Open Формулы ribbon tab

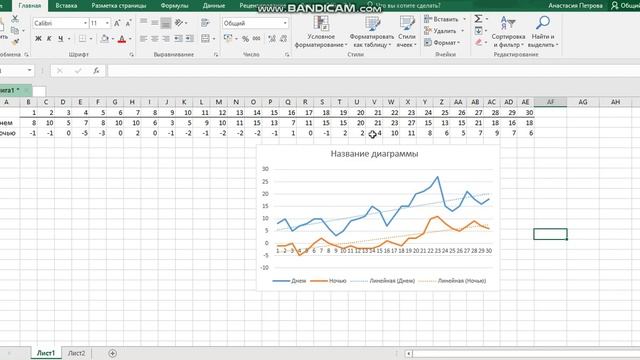click(x=174, y=6)
